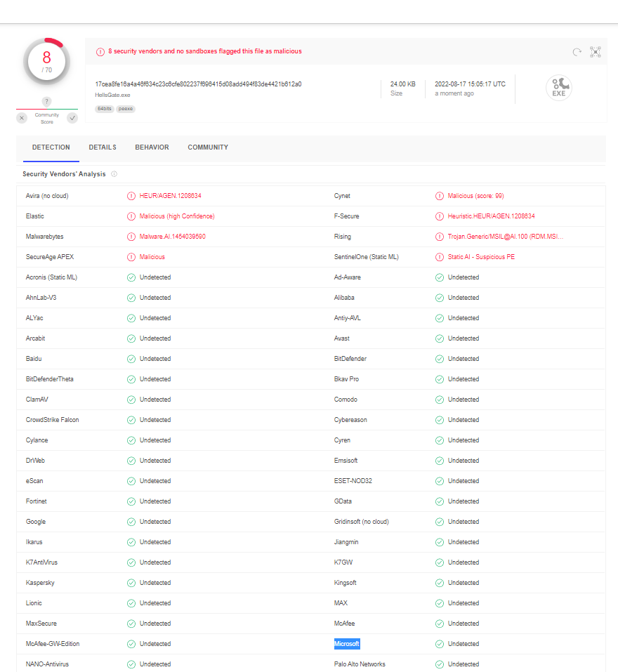Click the alert icon for Elastic detection
Screen dimensions: 618x672
tap(131, 216)
